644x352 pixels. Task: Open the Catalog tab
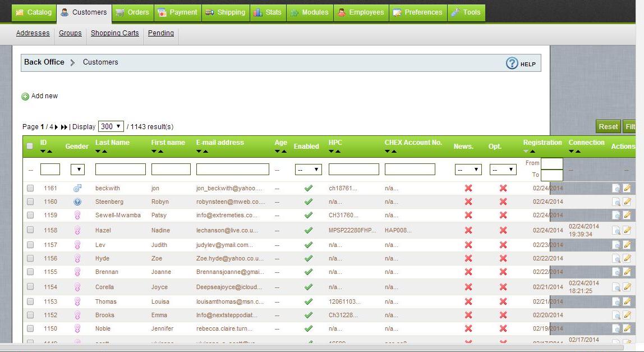point(34,12)
